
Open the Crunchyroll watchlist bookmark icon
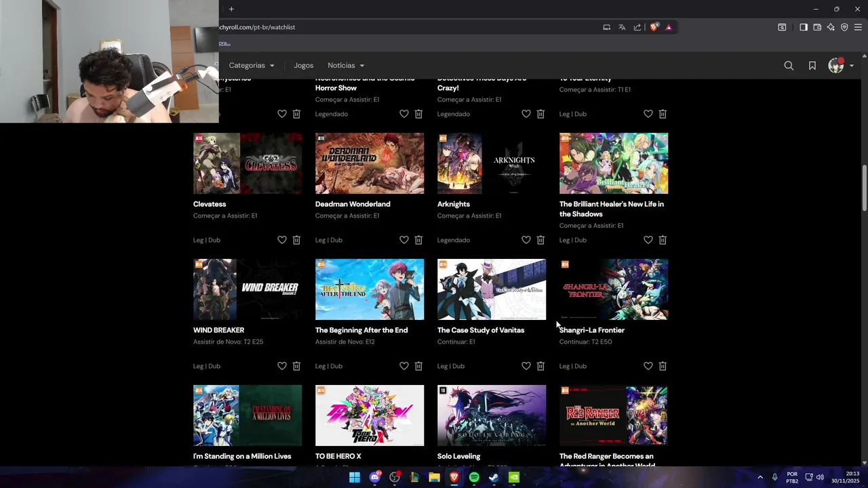point(812,66)
